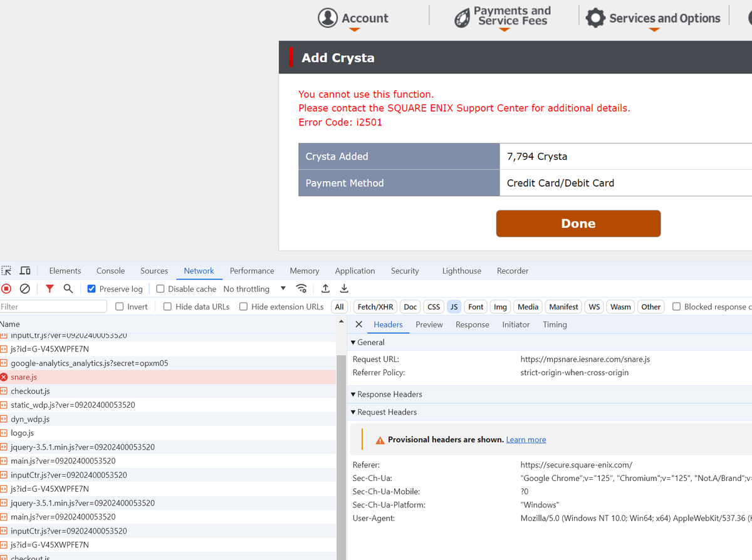Screen dimensions: 752x560
Task: Open the Application tab
Action: [355, 271]
